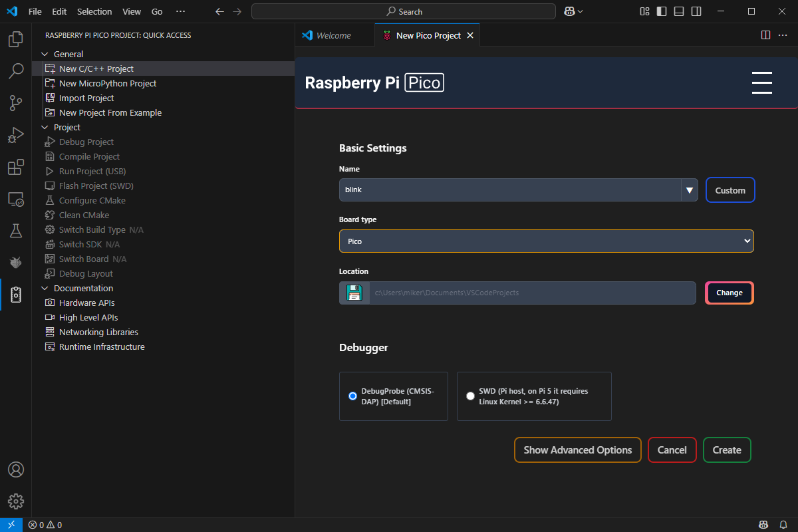Open the Explorer view in activity bar
Screen dimensions: 798x532
(15, 40)
